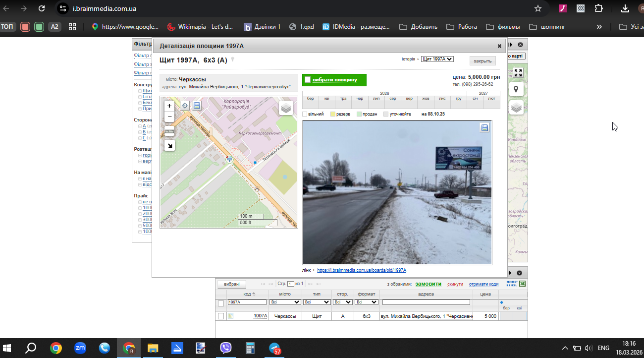Viewport: 644px width, 358px height.
Task: Open the Добавить bookmarks folder
Action: [x=418, y=27]
